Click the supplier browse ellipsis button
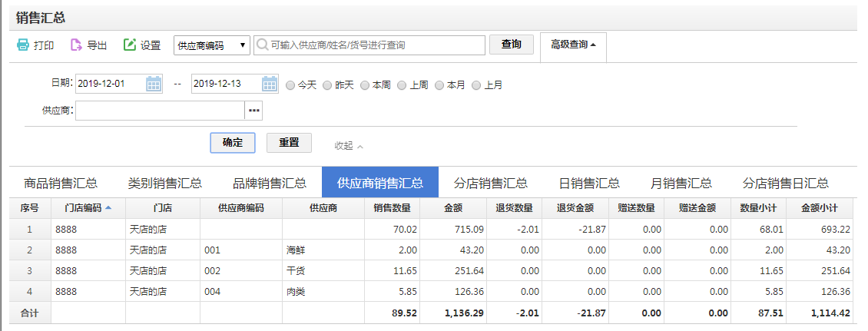Image resolution: width=868 pixels, height=331 pixels. click(253, 111)
